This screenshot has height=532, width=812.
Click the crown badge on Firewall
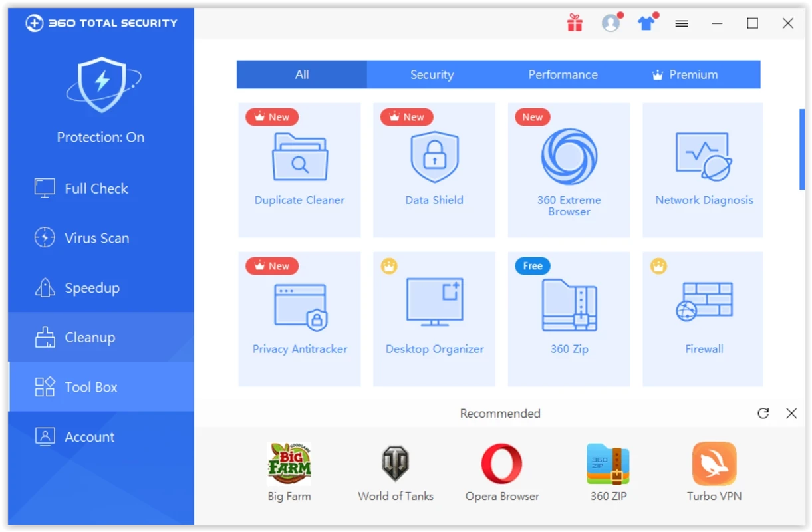pos(658,267)
